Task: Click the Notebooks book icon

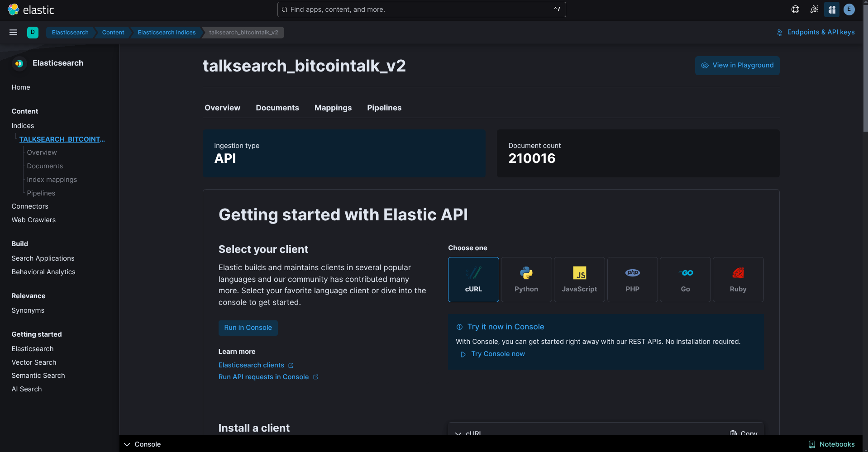Action: coord(812,444)
